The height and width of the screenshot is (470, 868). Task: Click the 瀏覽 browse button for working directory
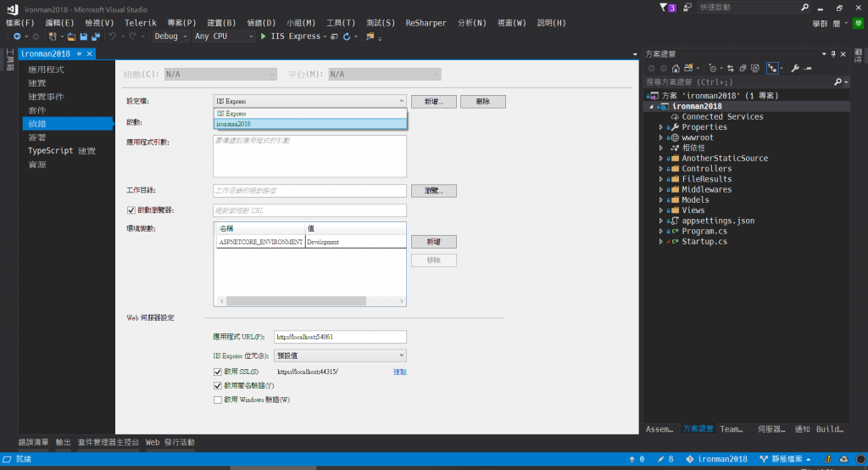click(434, 191)
